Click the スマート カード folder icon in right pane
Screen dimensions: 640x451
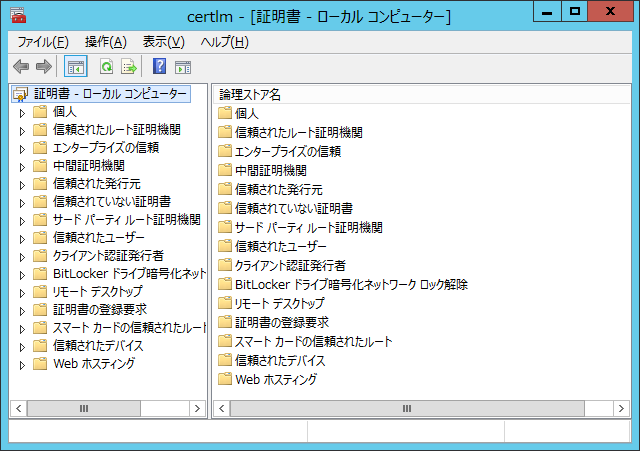[225, 341]
